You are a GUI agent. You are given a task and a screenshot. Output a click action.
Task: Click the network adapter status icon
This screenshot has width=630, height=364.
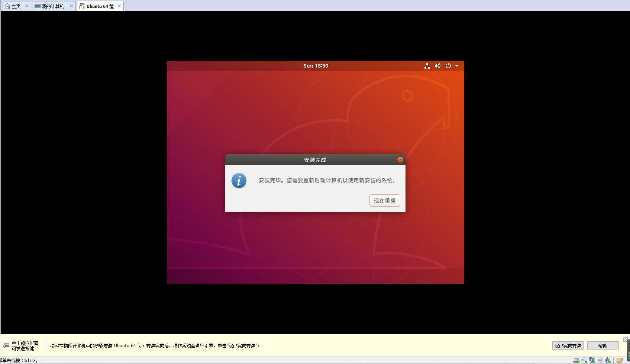592,360
